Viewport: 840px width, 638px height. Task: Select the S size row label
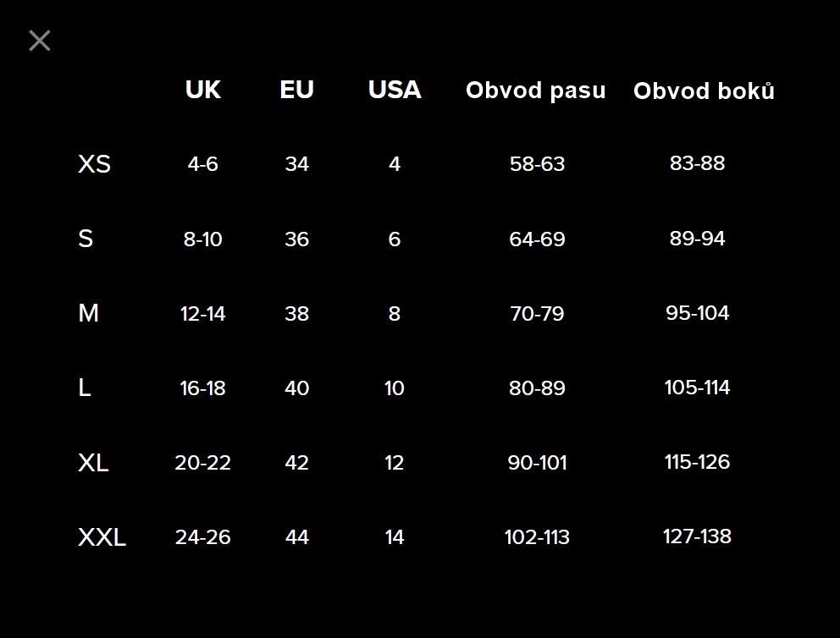(x=86, y=239)
